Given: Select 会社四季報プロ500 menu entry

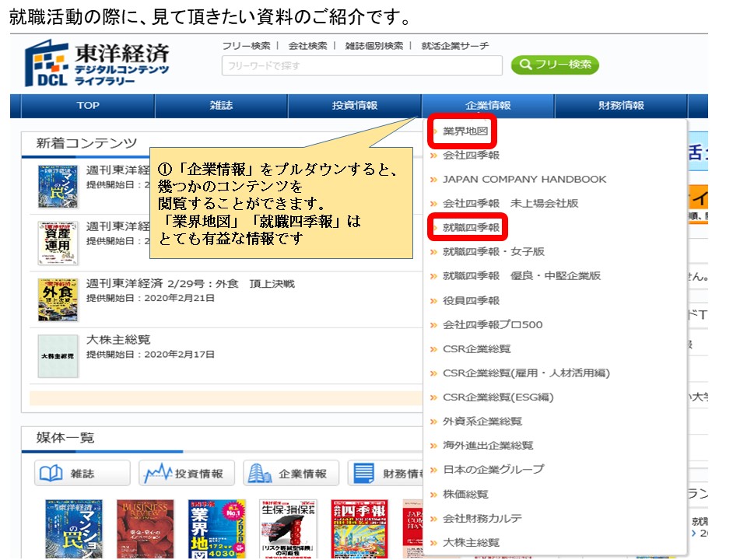Looking at the screenshot, I should (x=493, y=325).
